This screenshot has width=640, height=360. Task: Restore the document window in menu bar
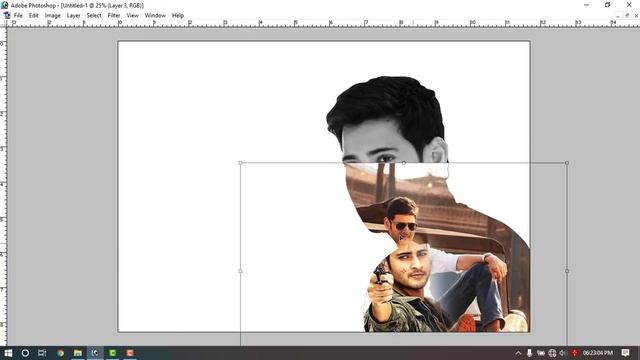point(627,16)
